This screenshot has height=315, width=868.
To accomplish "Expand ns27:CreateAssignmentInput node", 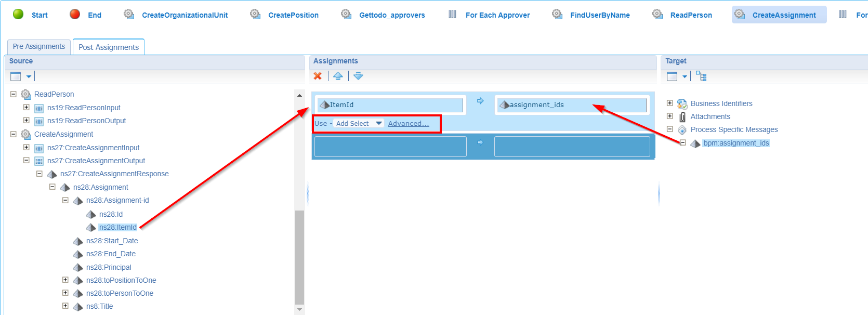I will point(27,147).
